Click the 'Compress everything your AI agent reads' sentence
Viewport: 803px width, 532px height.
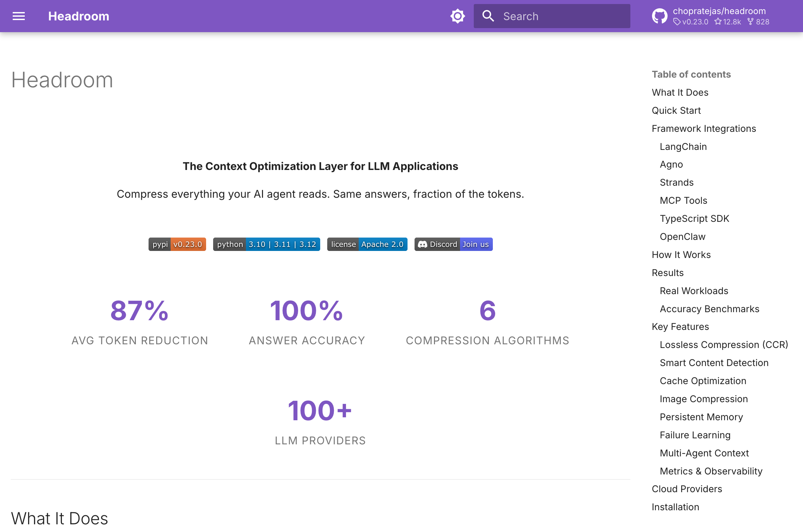pyautogui.click(x=320, y=194)
